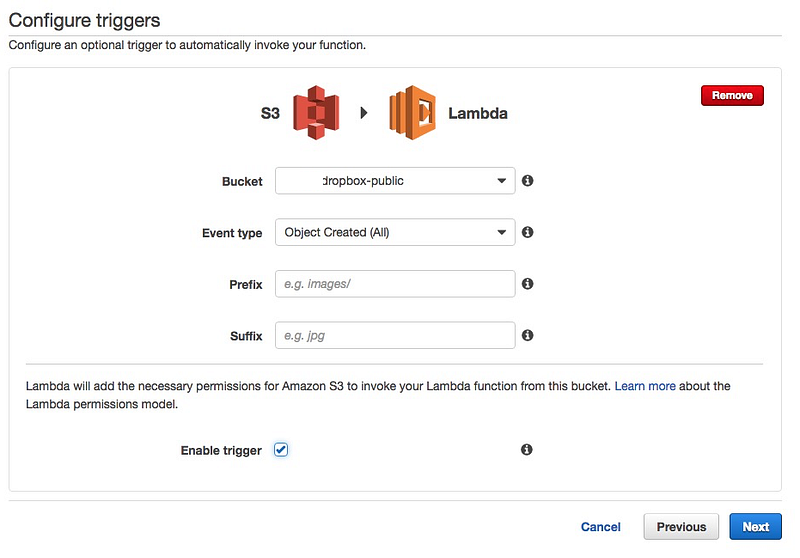Click the red Remove button
This screenshot has height=558, width=800.
[x=732, y=95]
